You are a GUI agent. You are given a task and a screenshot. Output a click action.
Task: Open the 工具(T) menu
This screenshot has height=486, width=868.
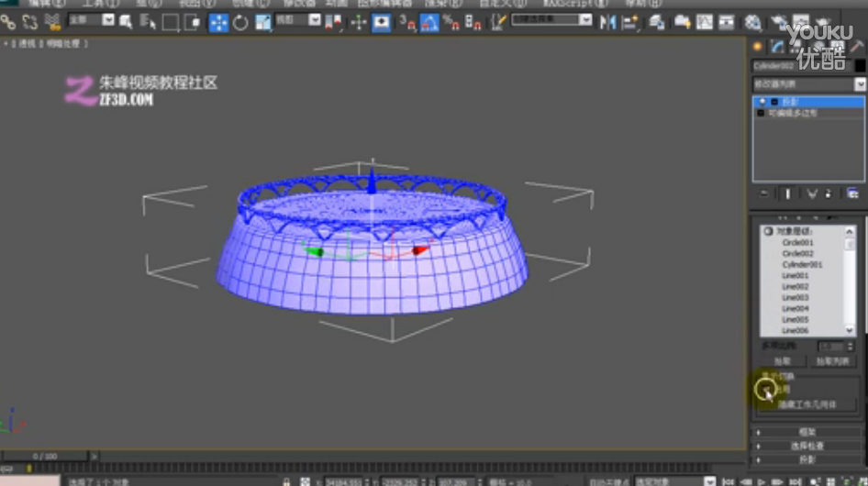[101, 4]
